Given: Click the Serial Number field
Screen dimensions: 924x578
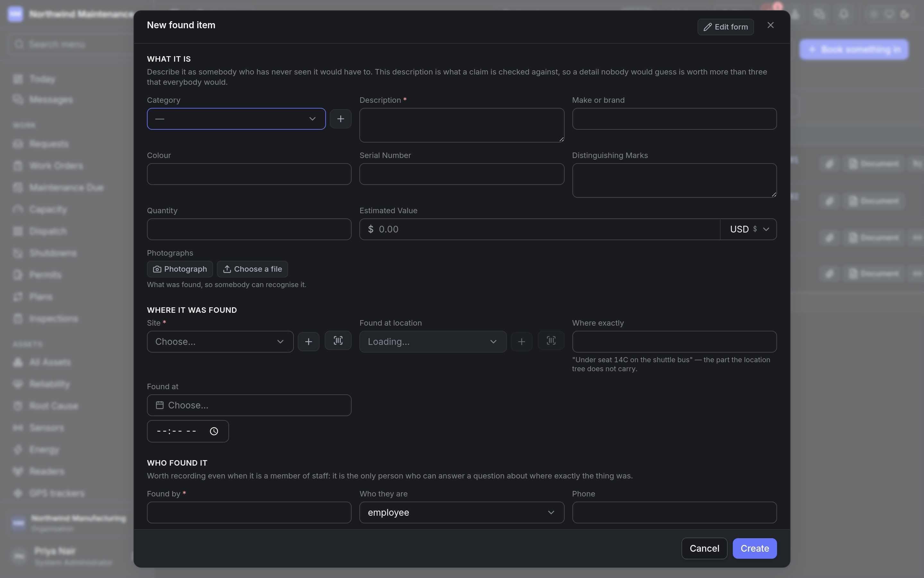Looking at the screenshot, I should [462, 174].
